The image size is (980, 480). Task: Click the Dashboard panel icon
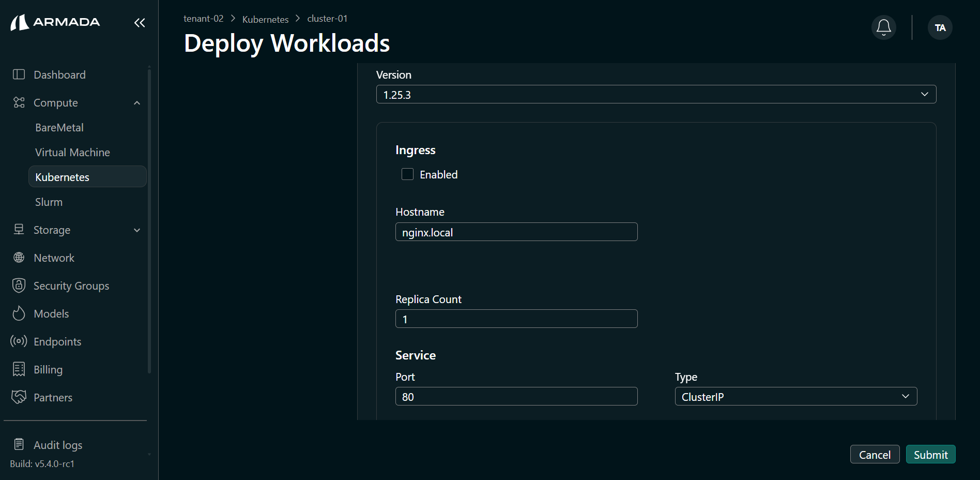(19, 74)
